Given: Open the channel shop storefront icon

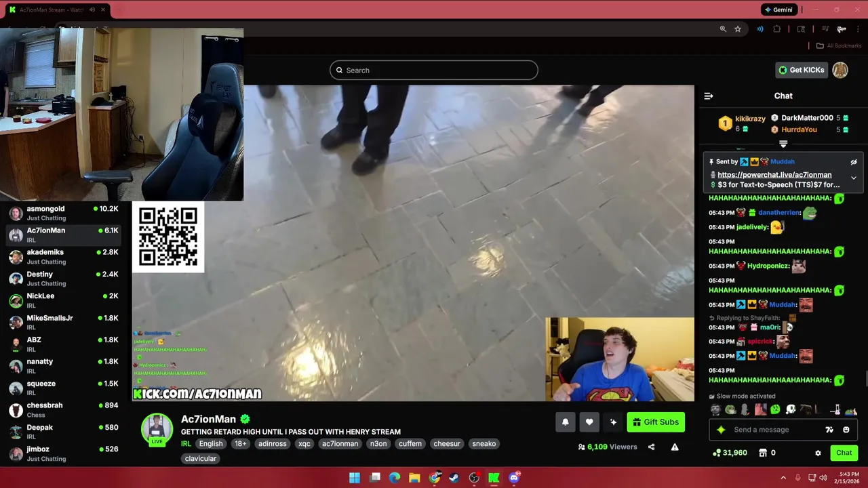Looking at the screenshot, I should click(762, 453).
